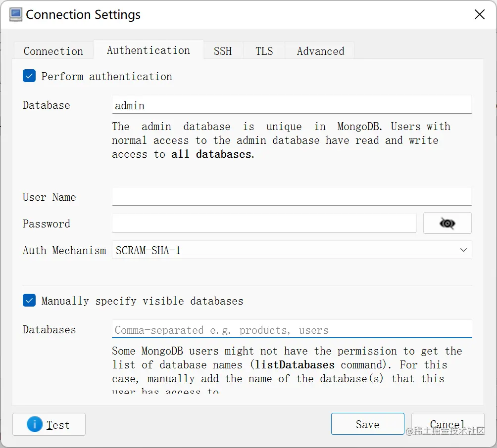
Task: Click the blue info icon on Test button
Action: [x=35, y=424]
